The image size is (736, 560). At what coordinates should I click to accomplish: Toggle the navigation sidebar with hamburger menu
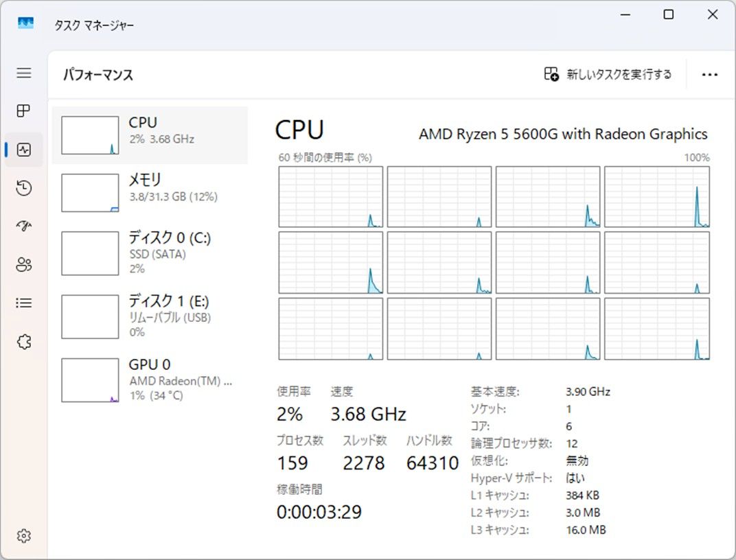click(23, 73)
